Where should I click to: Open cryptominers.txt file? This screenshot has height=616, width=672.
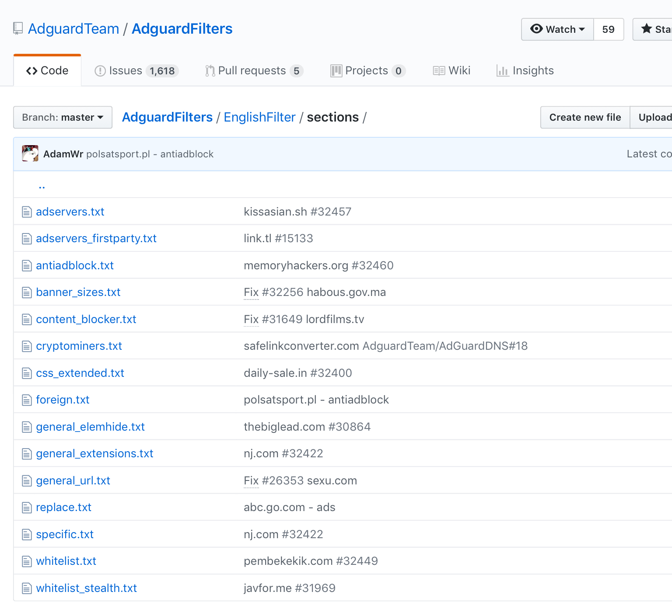coord(79,346)
